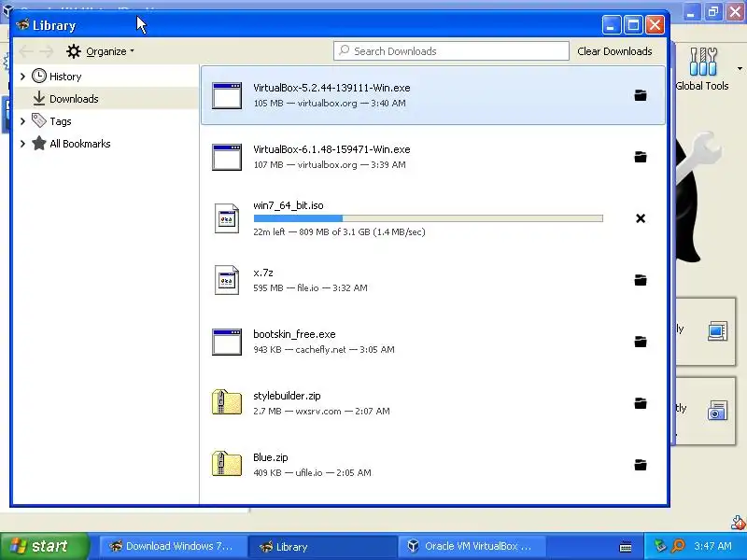
Task: Click the monitor icon button in VirtualBox window
Action: [717, 331]
